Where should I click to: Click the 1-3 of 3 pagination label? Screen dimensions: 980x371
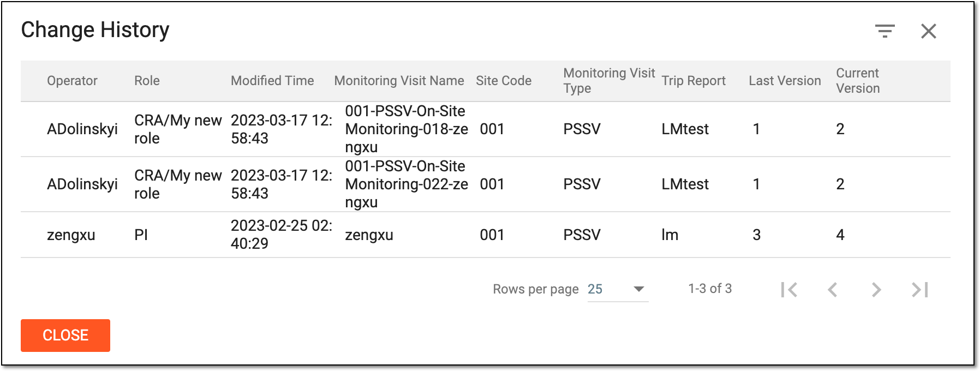tap(710, 289)
